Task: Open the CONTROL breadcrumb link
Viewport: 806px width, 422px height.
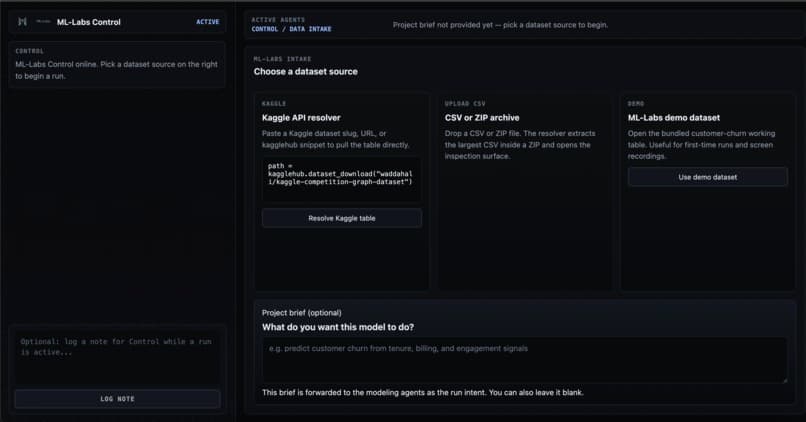Action: tap(265, 29)
